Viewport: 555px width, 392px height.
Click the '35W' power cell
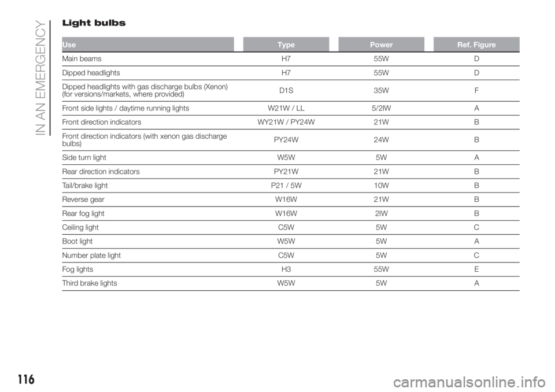click(x=381, y=91)
